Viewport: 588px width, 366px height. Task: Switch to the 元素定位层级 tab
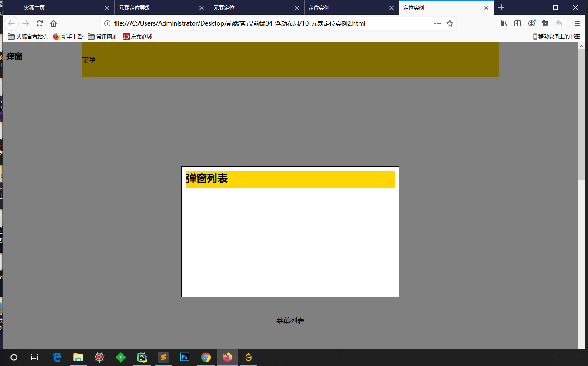(148, 7)
